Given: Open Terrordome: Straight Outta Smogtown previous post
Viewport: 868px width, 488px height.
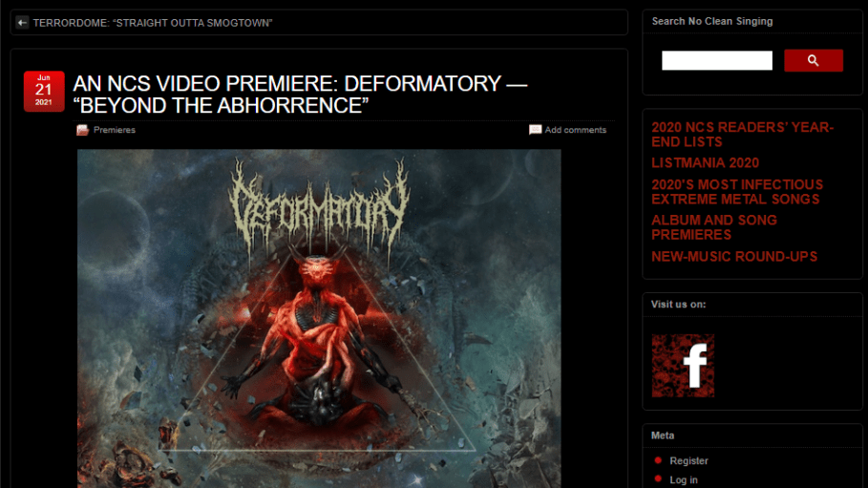Looking at the screenshot, I should [x=153, y=23].
